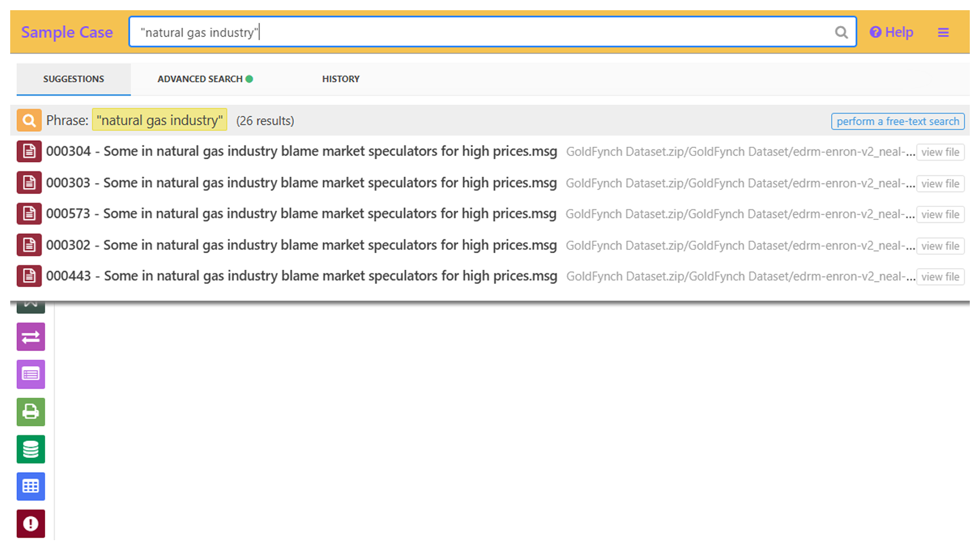This screenshot has height=547, width=980.
Task: Open the History tab
Action: pyautogui.click(x=340, y=79)
